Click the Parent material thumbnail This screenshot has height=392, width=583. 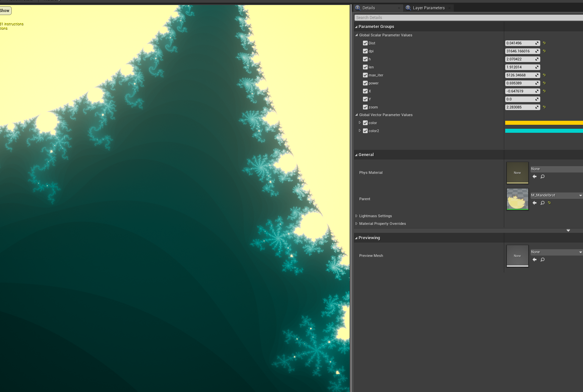518,199
